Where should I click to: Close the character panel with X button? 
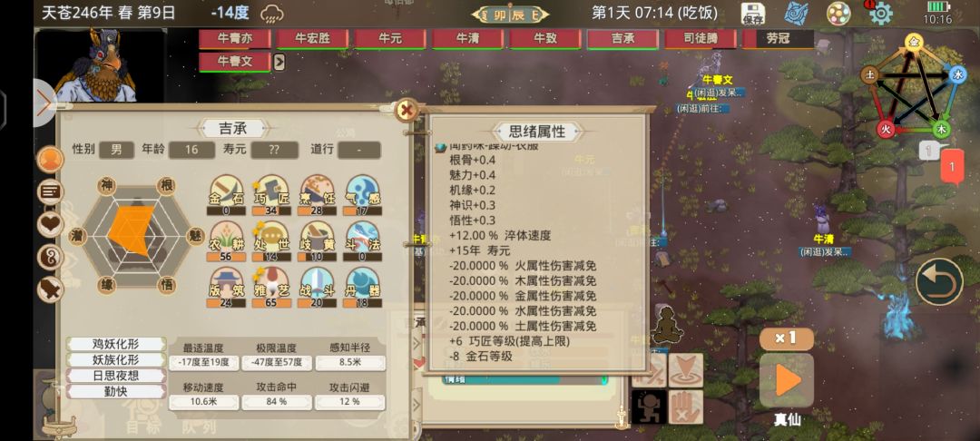[x=407, y=111]
